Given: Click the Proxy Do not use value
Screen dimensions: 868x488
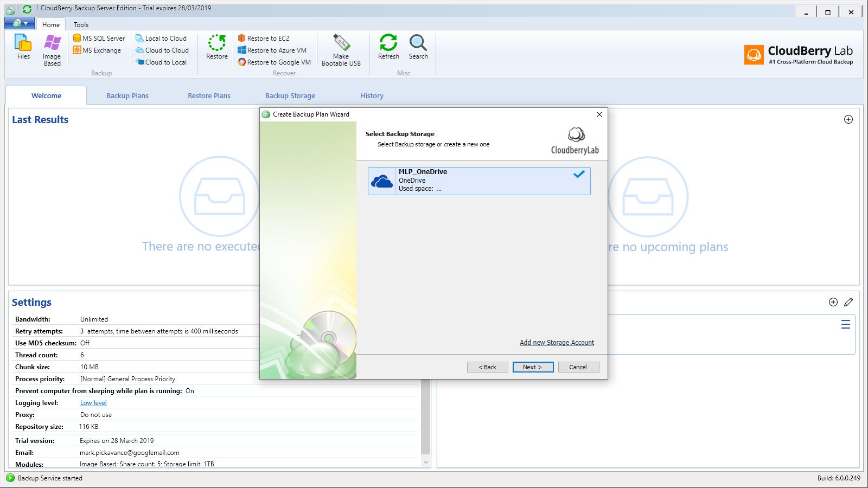Looking at the screenshot, I should click(x=96, y=415).
